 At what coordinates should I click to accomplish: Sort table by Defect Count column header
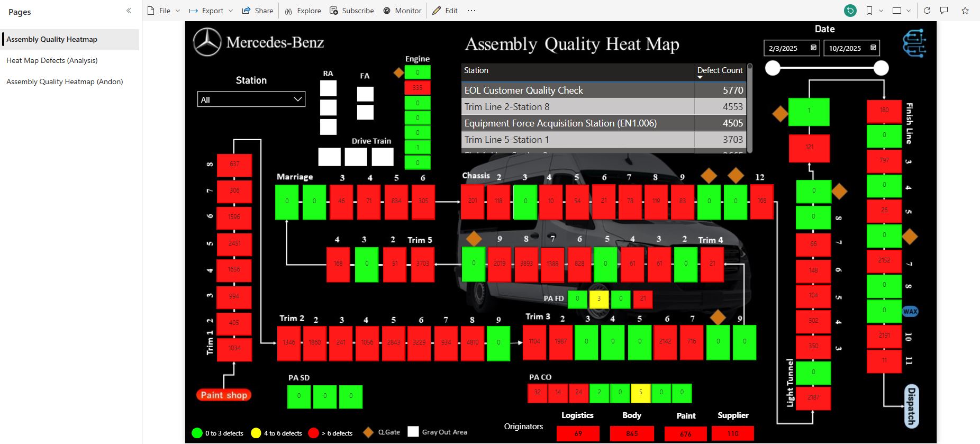point(720,70)
